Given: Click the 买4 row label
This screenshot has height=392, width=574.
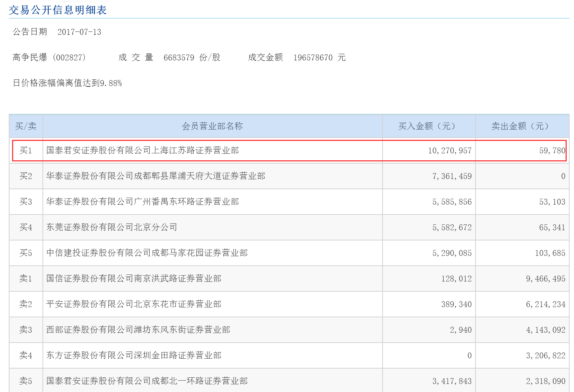Looking at the screenshot, I should click(x=26, y=227).
